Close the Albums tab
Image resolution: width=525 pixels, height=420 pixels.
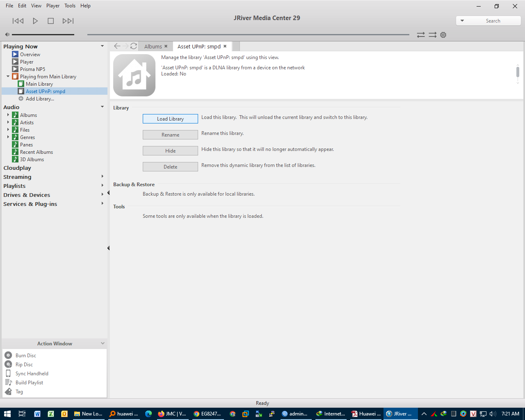(x=166, y=46)
